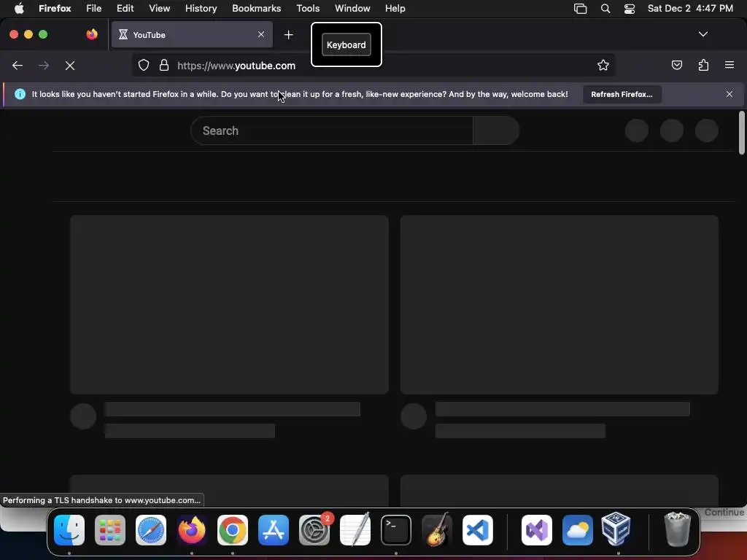Image resolution: width=747 pixels, height=560 pixels.
Task: Bookmark this page with the star
Action: pyautogui.click(x=603, y=65)
